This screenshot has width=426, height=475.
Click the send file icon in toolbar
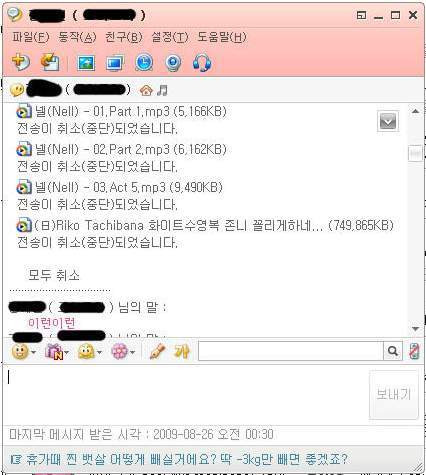[50, 62]
